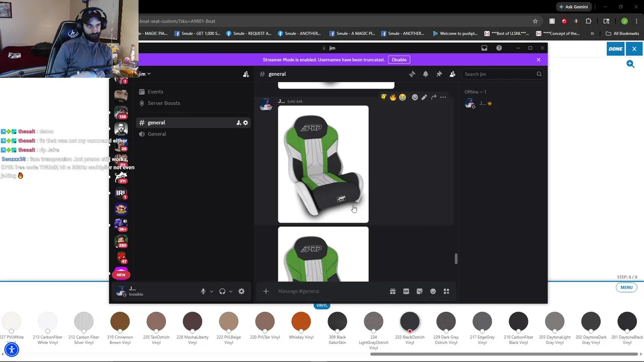Open the first green seat image
The height and width of the screenshot is (362, 644).
click(323, 164)
